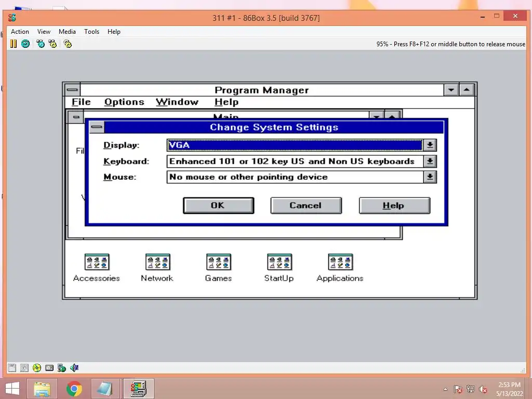The height and width of the screenshot is (399, 532).
Task: Open Program Manager's Help menu
Action: point(227,102)
